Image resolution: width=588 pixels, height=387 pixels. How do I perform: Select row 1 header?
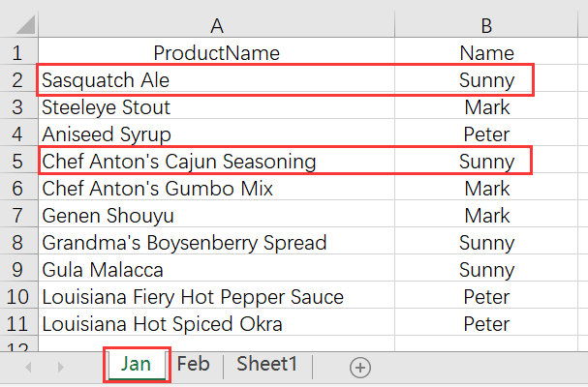coord(19,53)
